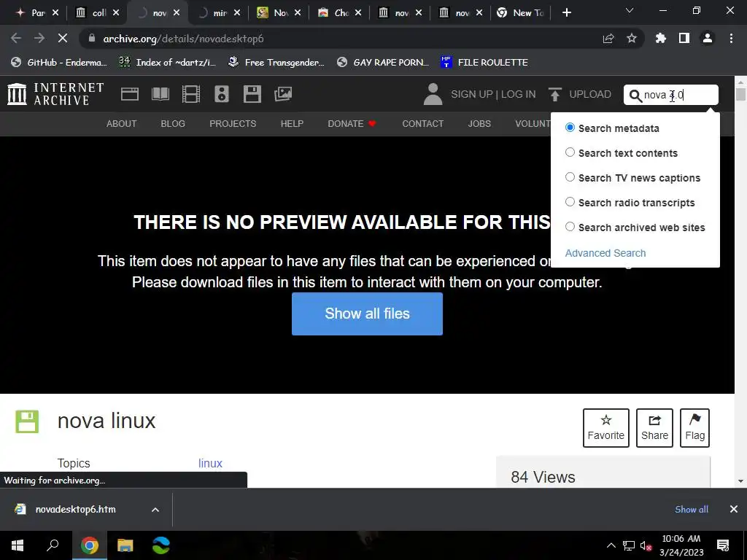The width and height of the screenshot is (747, 560).
Task: Open the Video (film) media icon
Action: click(x=191, y=94)
